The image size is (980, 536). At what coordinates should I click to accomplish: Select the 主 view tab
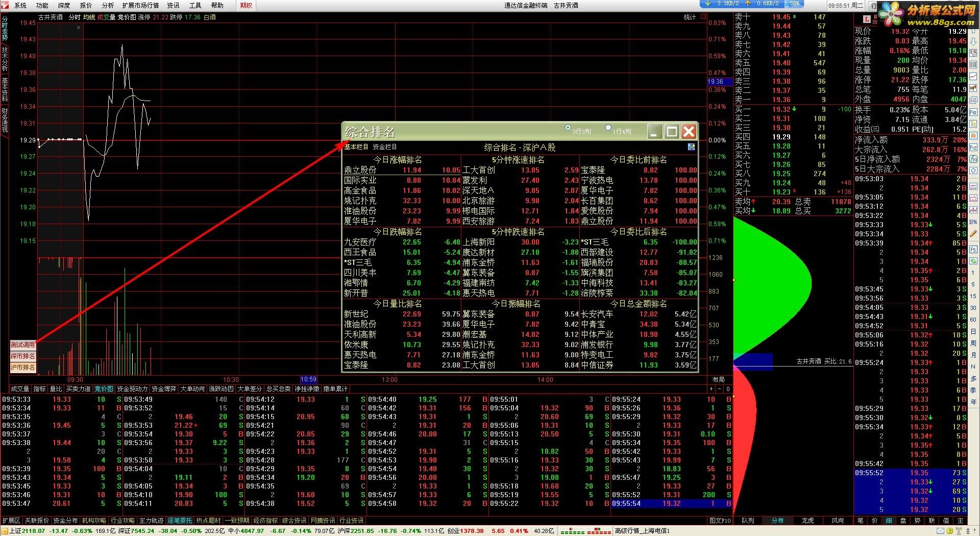point(960,521)
